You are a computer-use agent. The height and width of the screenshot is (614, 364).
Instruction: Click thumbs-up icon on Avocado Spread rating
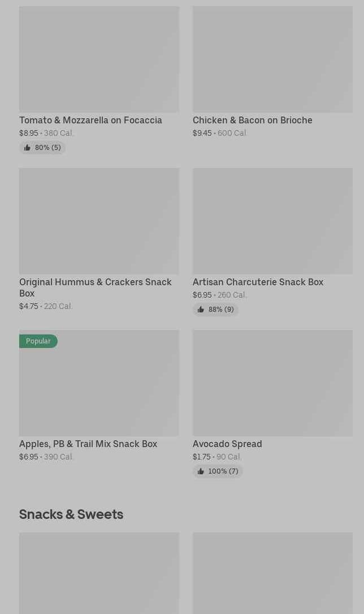201,471
